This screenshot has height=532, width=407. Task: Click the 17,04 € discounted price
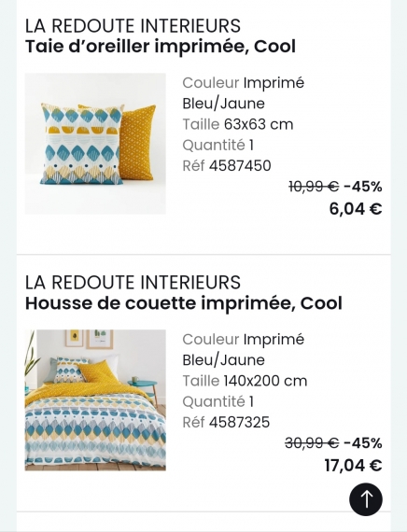click(353, 465)
